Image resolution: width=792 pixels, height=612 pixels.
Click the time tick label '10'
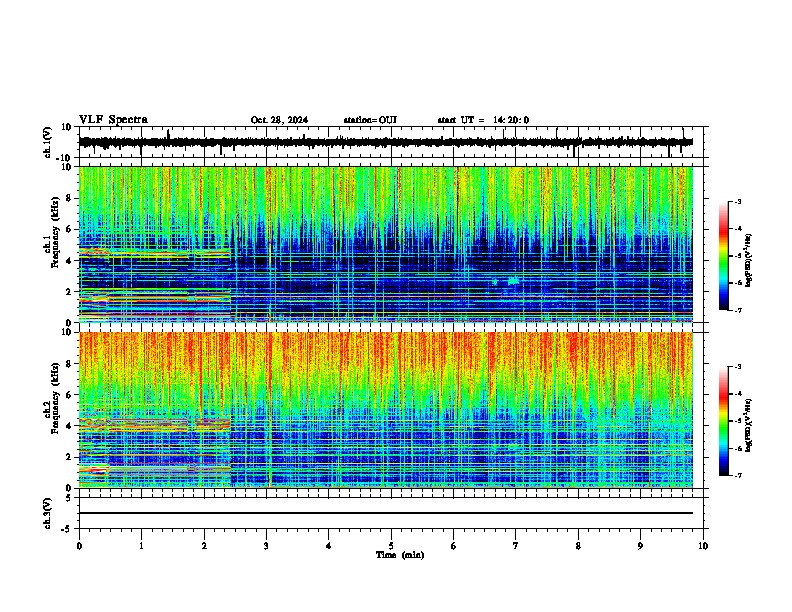click(703, 546)
